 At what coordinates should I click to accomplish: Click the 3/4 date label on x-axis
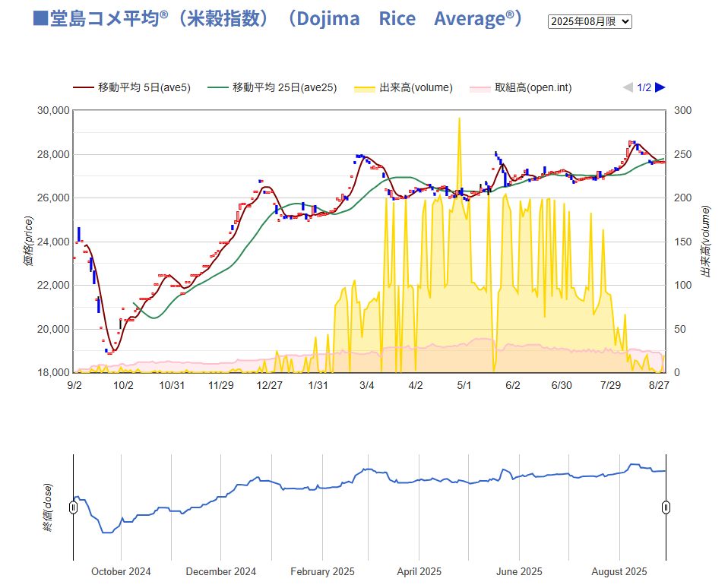click(x=367, y=385)
